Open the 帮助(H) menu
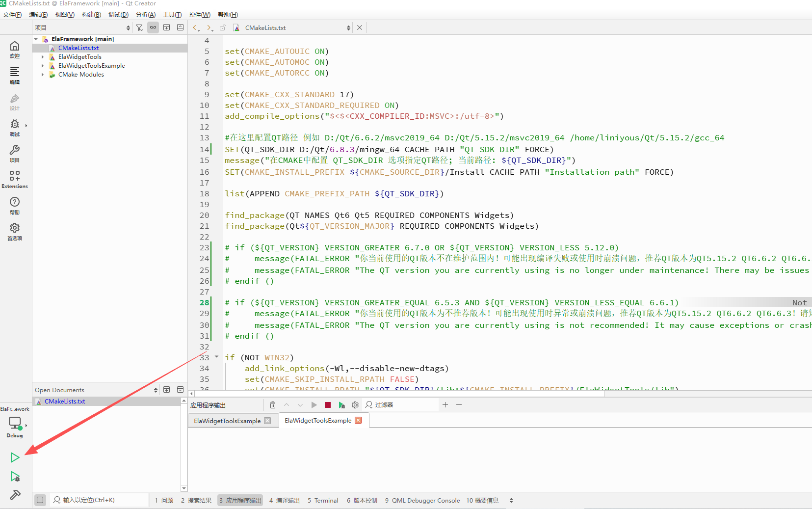 228,15
